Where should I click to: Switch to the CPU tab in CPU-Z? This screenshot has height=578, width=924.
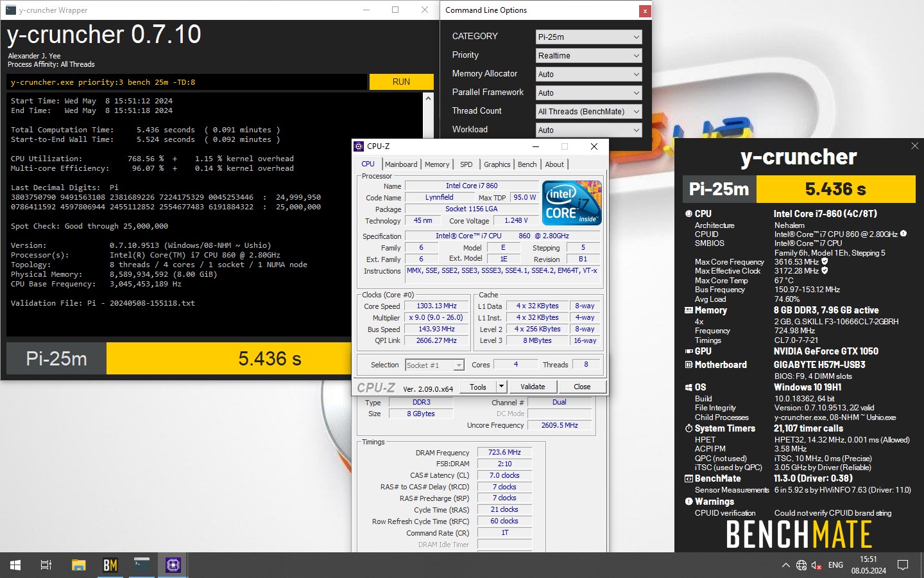368,164
